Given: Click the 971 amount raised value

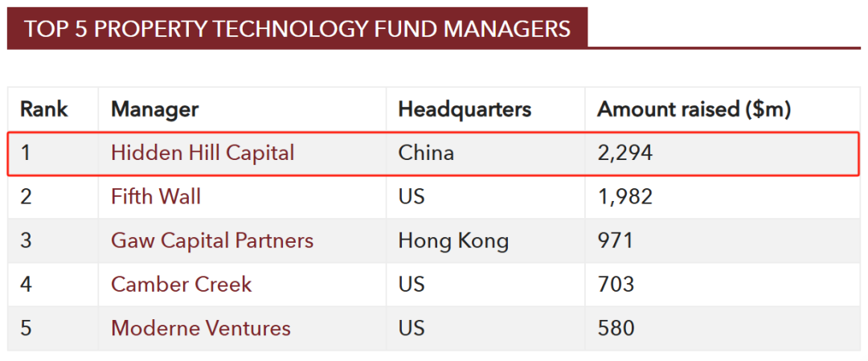Looking at the screenshot, I should pyautogui.click(x=616, y=240).
